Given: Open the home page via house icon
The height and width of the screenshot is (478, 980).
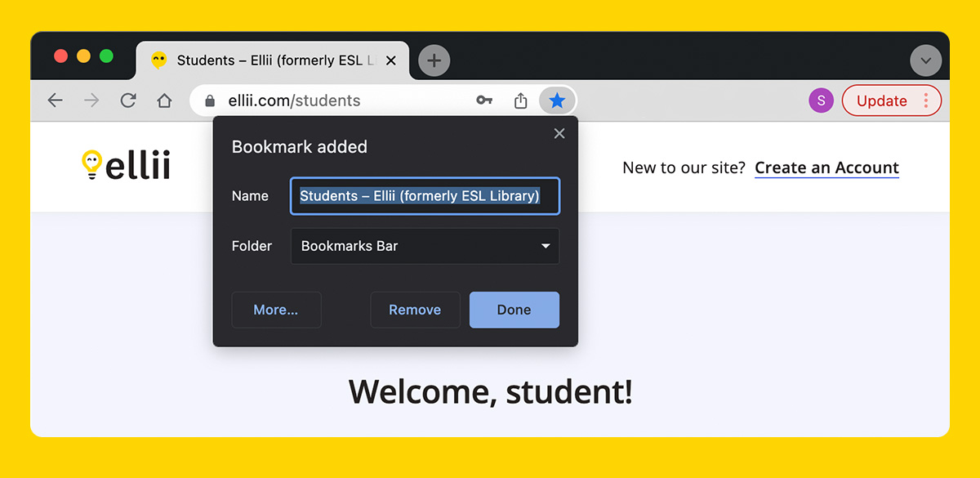Looking at the screenshot, I should point(164,101).
